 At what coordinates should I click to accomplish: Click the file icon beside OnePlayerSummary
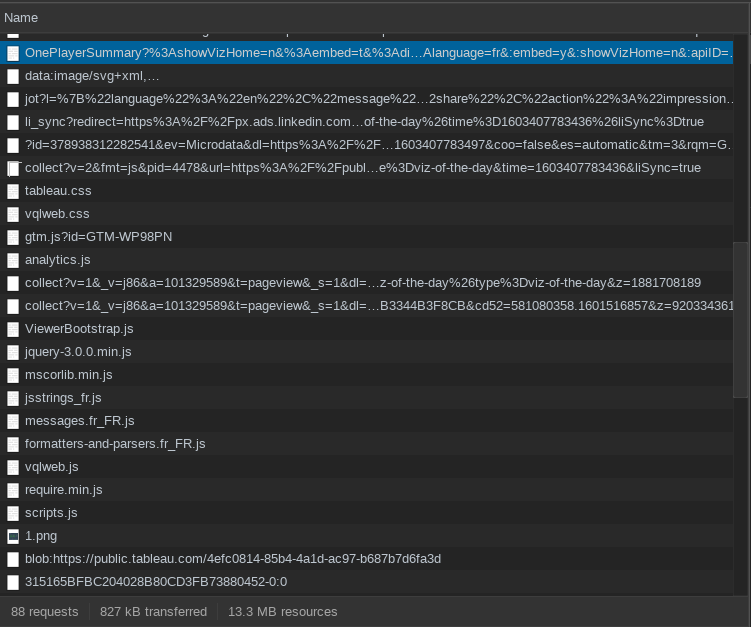(13, 53)
